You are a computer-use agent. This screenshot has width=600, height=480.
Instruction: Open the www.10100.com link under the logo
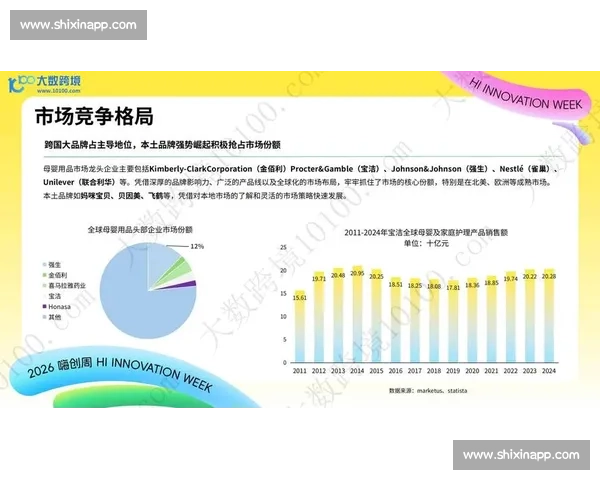(59, 91)
